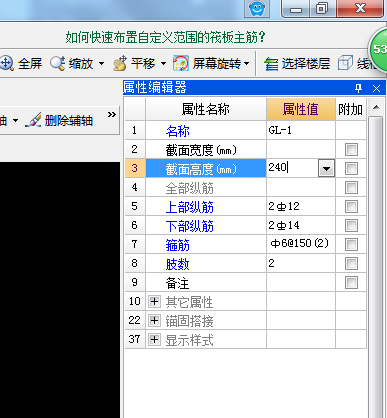Viewport: 387px width, 418px height.
Task: Click the 全屏 toolbar label
Action: [x=30, y=63]
